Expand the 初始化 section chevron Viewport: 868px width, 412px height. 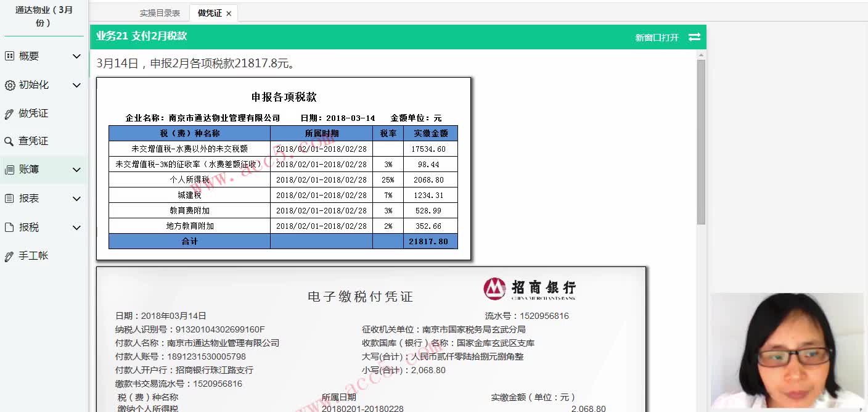click(76, 84)
